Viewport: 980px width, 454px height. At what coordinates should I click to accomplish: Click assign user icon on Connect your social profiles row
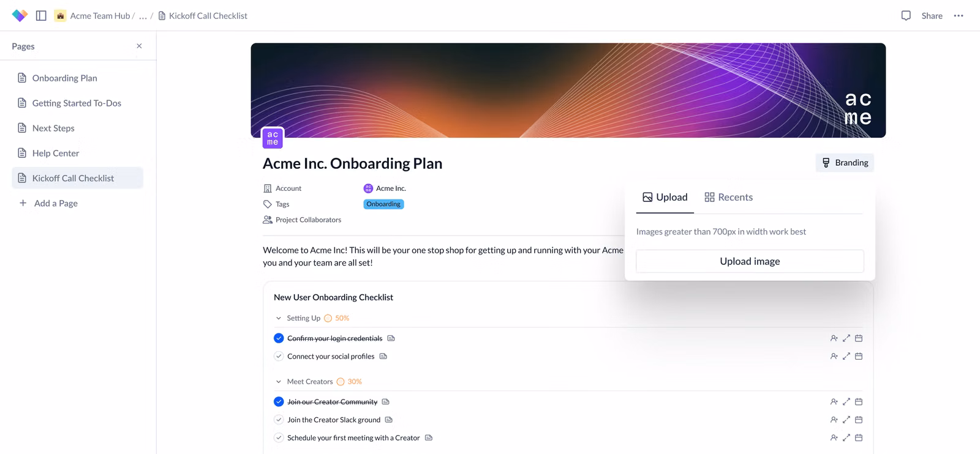(x=834, y=356)
